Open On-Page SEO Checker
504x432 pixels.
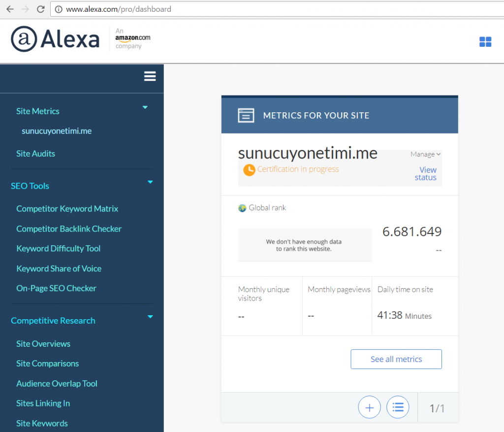tap(56, 289)
